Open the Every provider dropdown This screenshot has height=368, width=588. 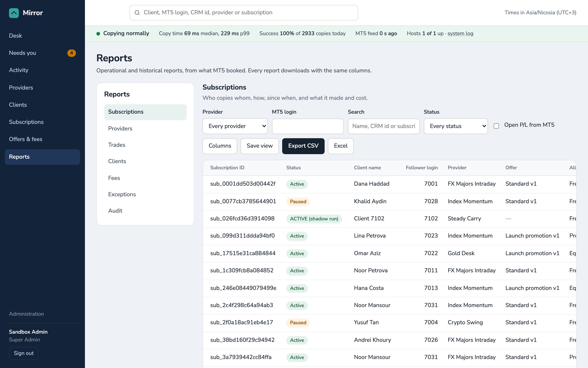point(235,126)
